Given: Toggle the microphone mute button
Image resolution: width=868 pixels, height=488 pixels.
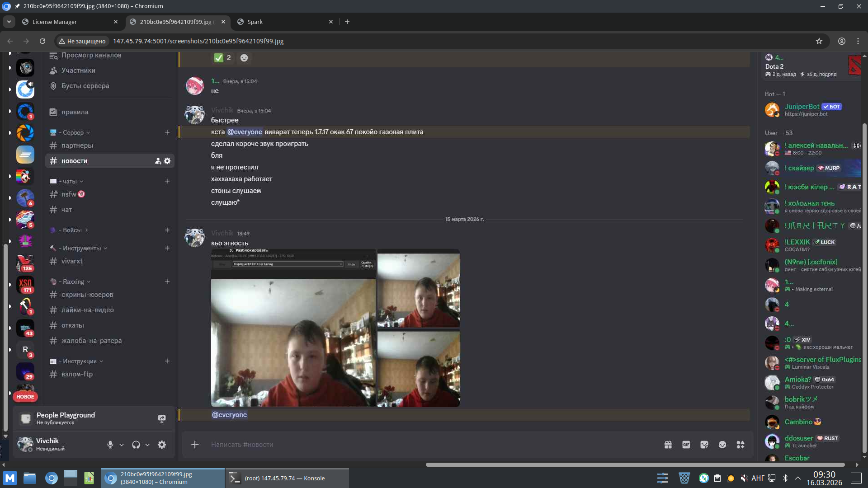Looking at the screenshot, I should pos(110,445).
